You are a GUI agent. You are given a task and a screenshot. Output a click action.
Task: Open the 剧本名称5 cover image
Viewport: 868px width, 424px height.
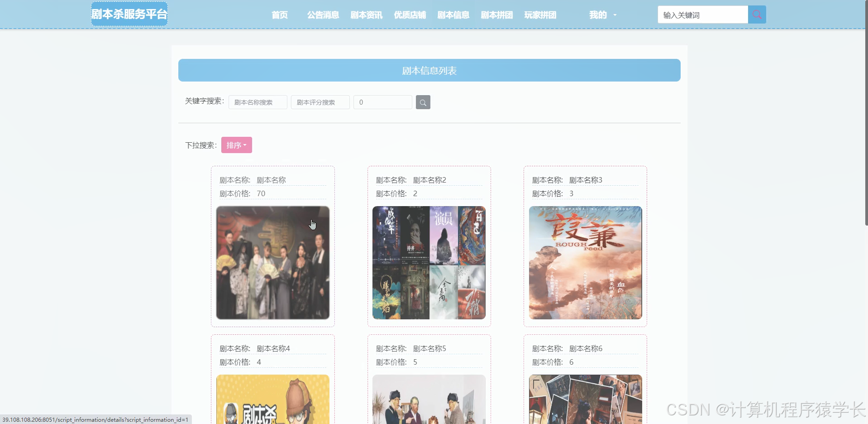pyautogui.click(x=429, y=399)
